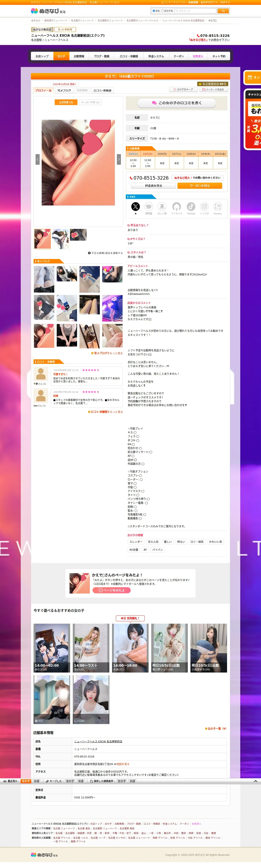261x868 pixels.
Task: Click the 女の子ログイン header link
Action: pos(209,2)
